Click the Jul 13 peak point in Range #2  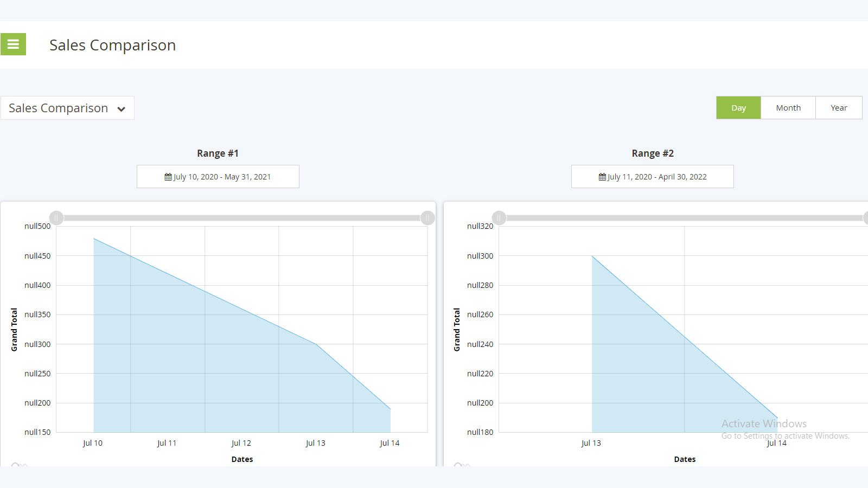coord(592,256)
